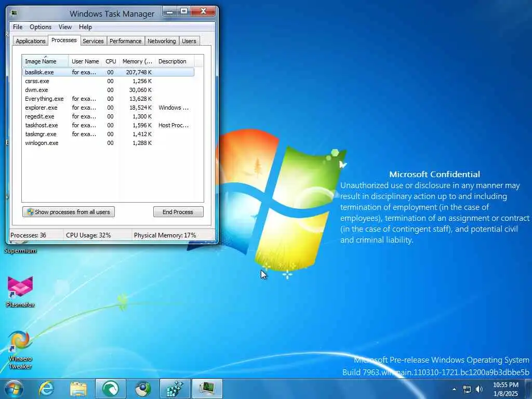Select the taskhost.exe process
This screenshot has height=399, width=532.
click(x=108, y=125)
